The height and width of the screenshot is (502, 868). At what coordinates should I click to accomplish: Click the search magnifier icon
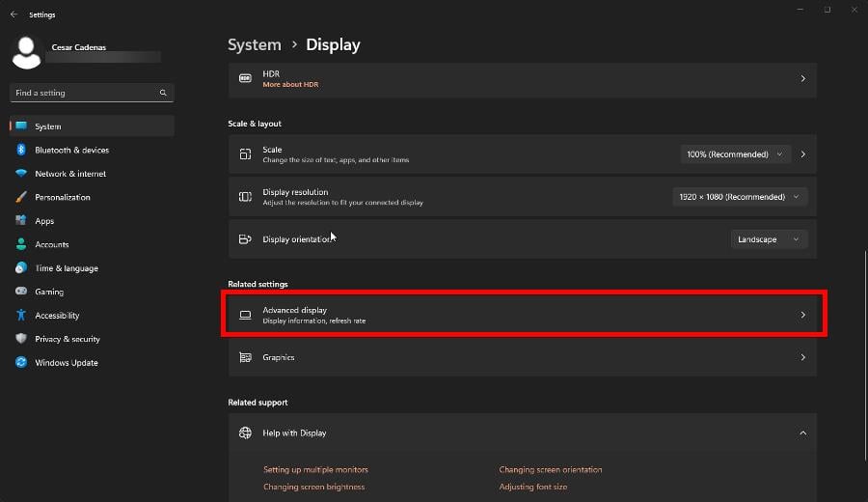click(163, 93)
